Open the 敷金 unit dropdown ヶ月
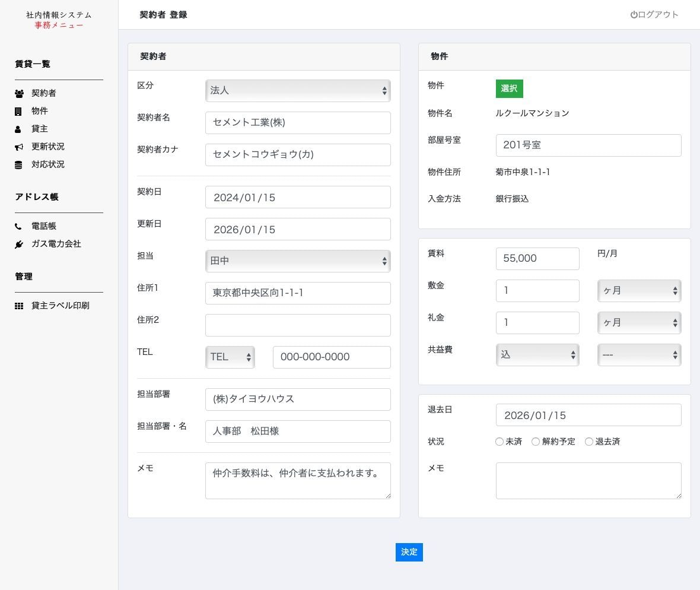The height and width of the screenshot is (590, 700). point(639,291)
